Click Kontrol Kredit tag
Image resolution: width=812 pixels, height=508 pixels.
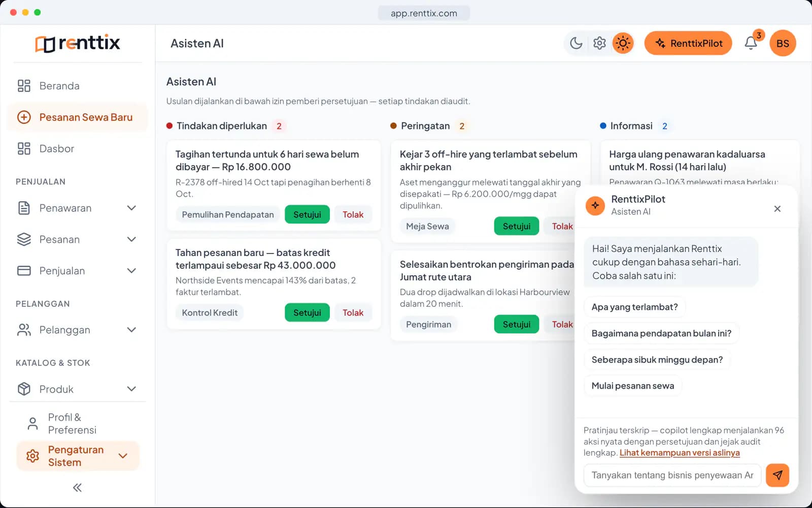pyautogui.click(x=210, y=312)
